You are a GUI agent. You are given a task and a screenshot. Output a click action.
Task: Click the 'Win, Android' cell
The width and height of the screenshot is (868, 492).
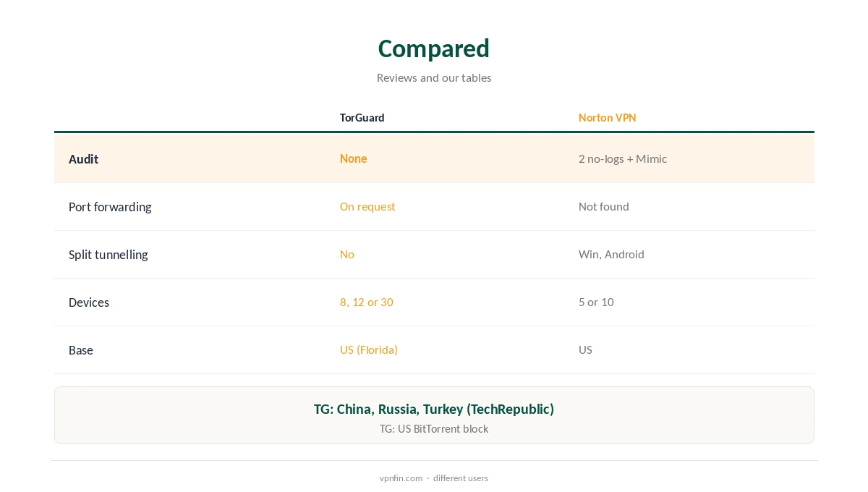(x=612, y=254)
